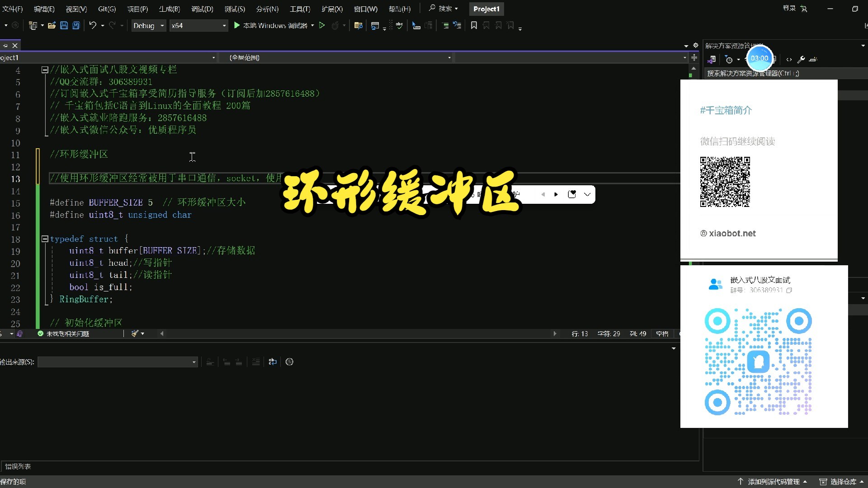Undo the last edit

pyautogui.click(x=93, y=26)
